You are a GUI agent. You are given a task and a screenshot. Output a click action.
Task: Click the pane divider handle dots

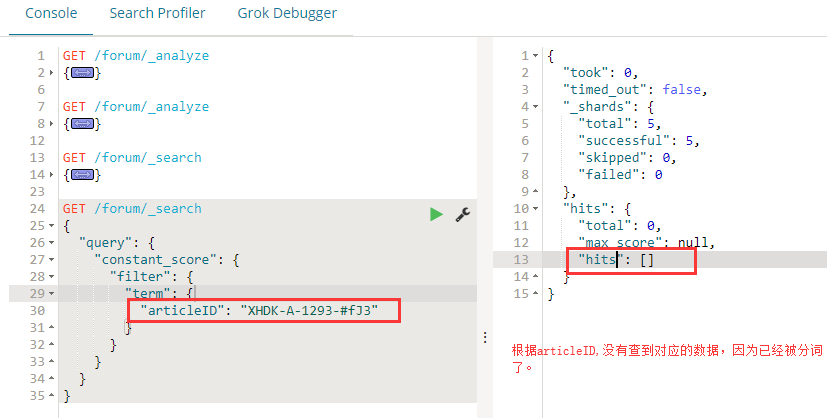click(x=485, y=338)
